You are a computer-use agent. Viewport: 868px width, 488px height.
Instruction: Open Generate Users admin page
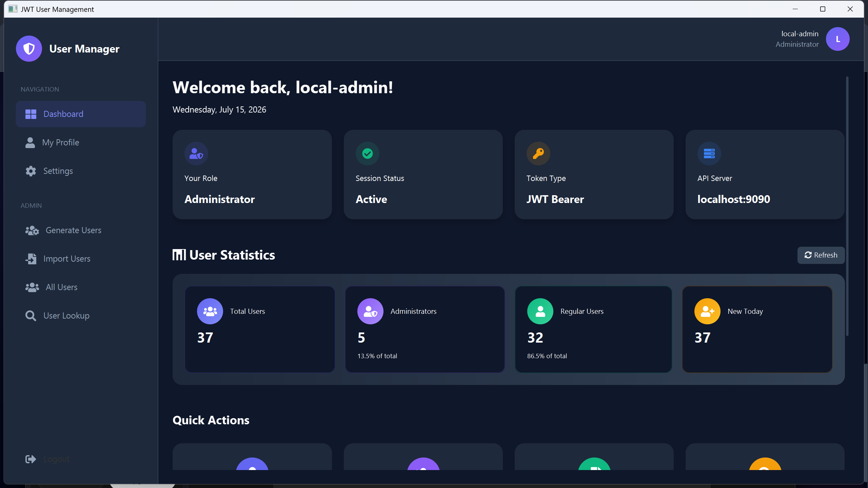81,230
